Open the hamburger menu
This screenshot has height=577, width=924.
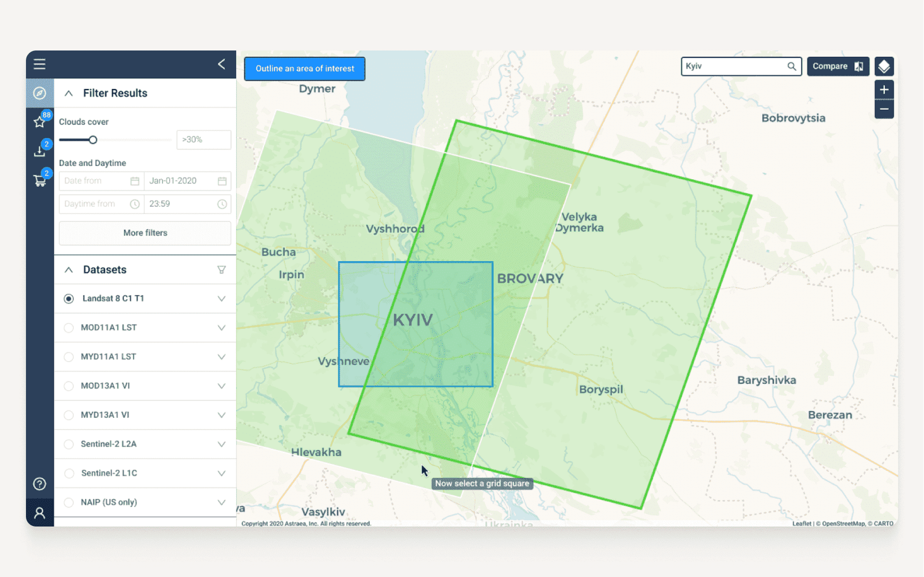39,64
